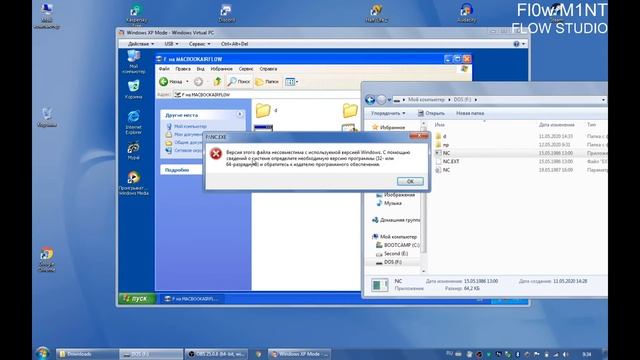Sort by Дата изменения column header

[x=556, y=124]
